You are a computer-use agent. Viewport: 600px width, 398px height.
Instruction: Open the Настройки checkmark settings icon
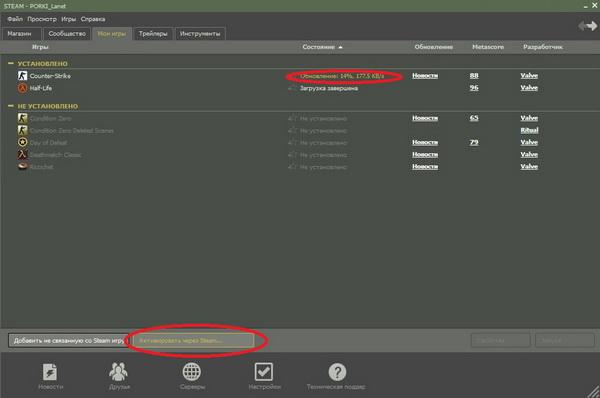coord(264,372)
